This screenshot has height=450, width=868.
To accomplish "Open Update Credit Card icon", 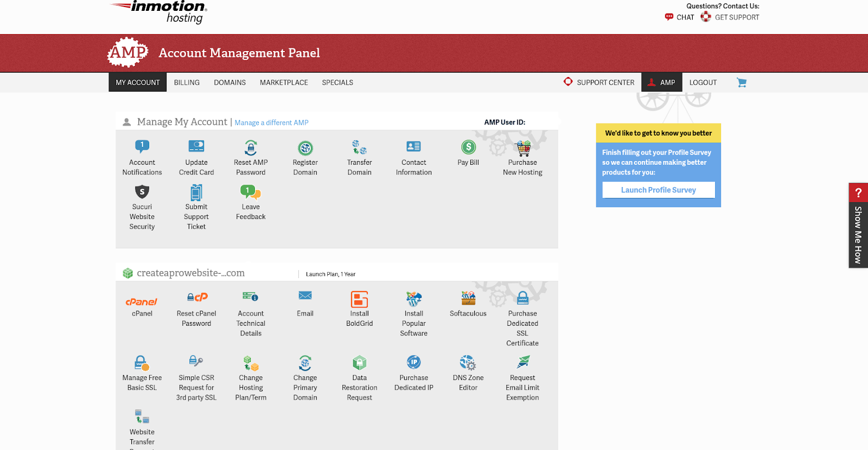I will 196,146.
